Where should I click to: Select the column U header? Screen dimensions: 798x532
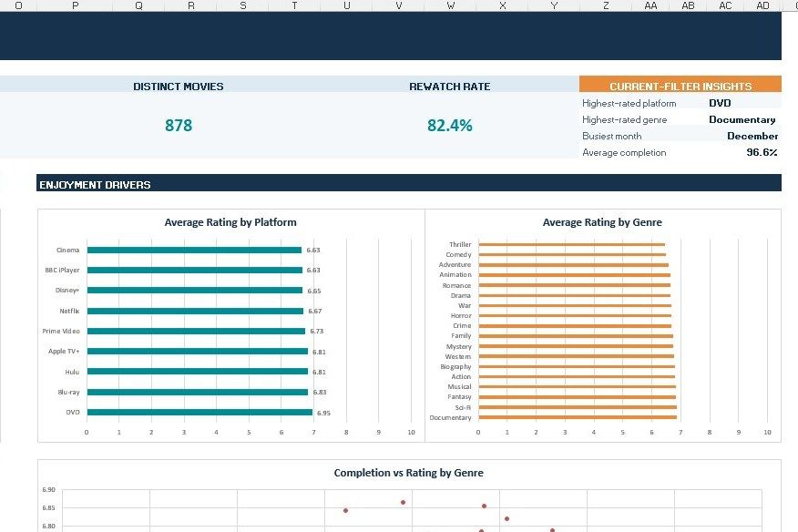coord(346,5)
